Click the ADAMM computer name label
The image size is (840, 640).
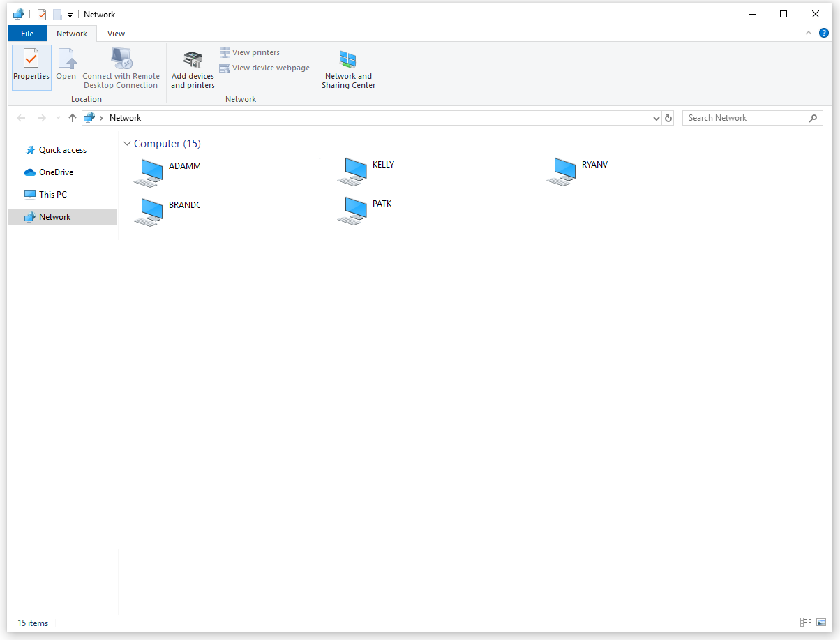[185, 165]
